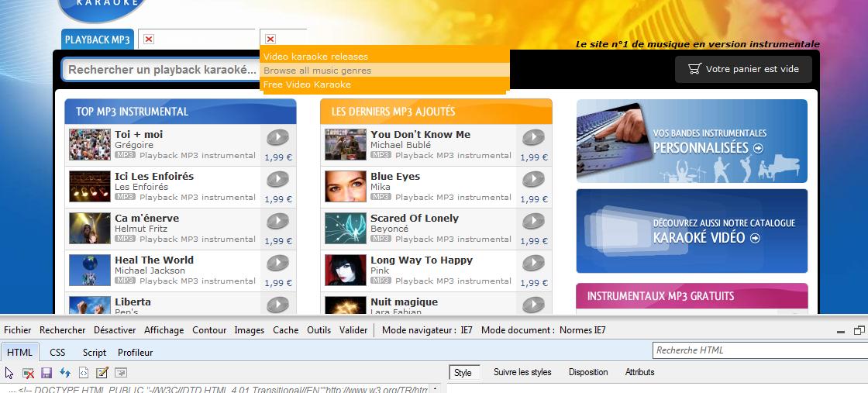Image resolution: width=868 pixels, height=393 pixels.
Task: Click the greyed word-wrap toolbar icon
Action: click(121, 373)
